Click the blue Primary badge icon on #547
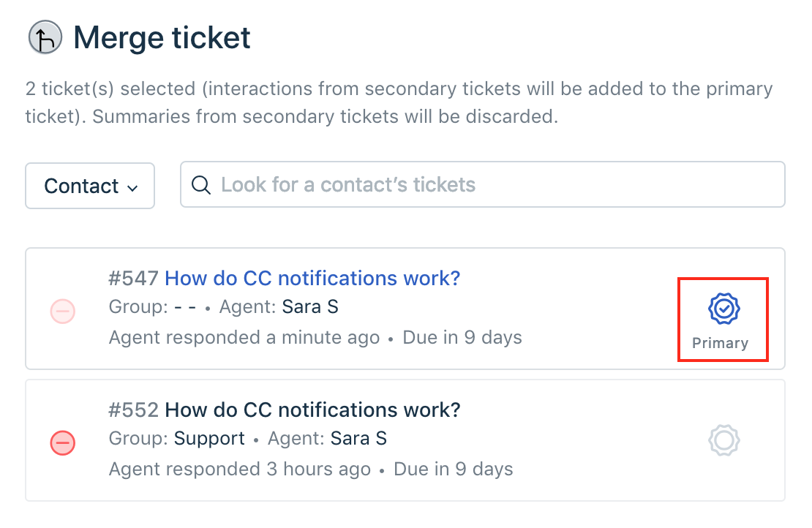 723,310
